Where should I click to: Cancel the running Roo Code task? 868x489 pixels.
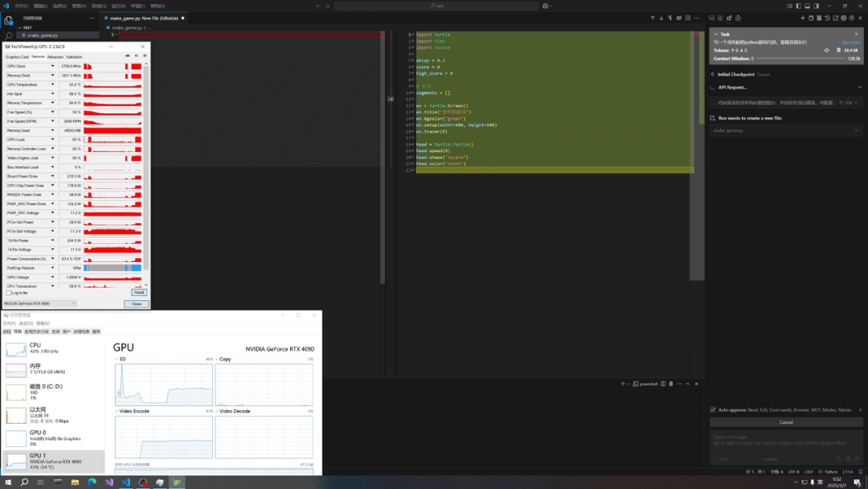click(786, 421)
